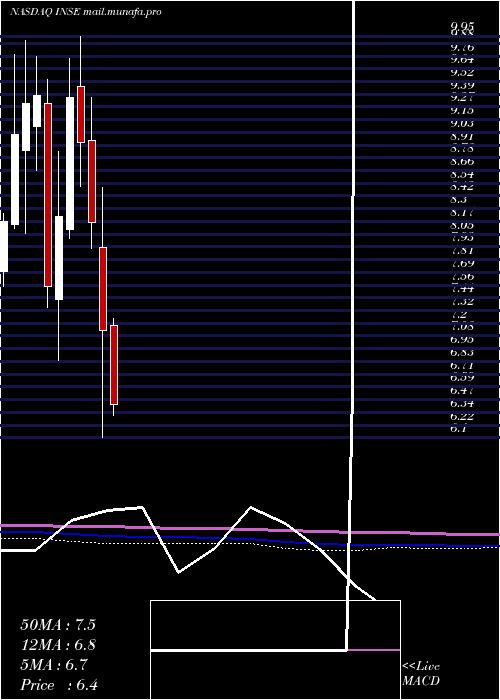Click the 6.34 price axis label

click(x=462, y=404)
